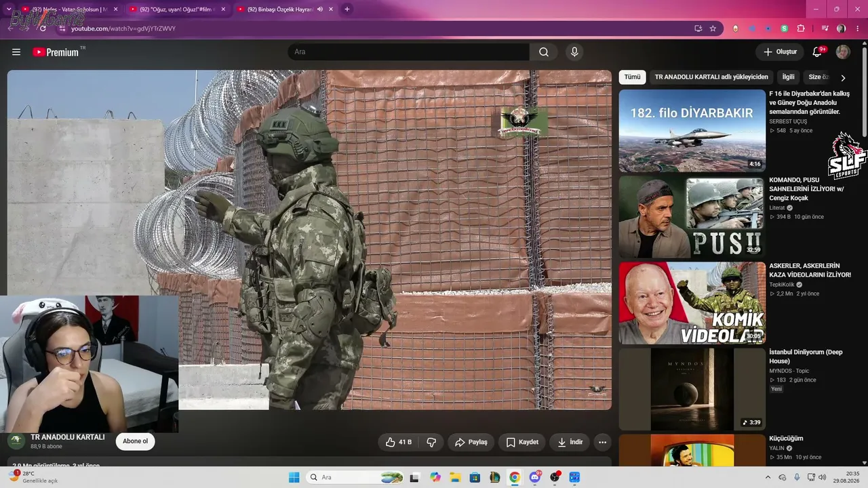The height and width of the screenshot is (488, 868).
Task: Reload the page in Chrome
Action: click(x=43, y=28)
